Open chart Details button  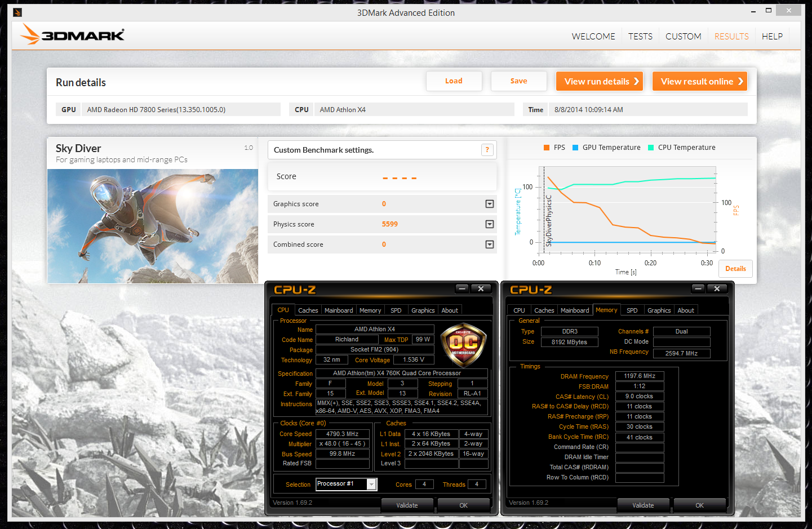click(735, 269)
